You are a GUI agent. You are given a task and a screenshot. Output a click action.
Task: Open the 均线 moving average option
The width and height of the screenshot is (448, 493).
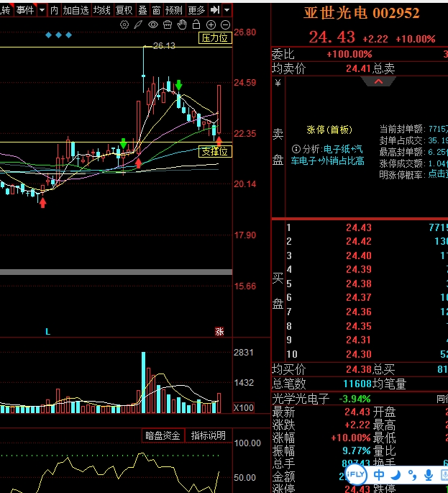click(x=102, y=10)
